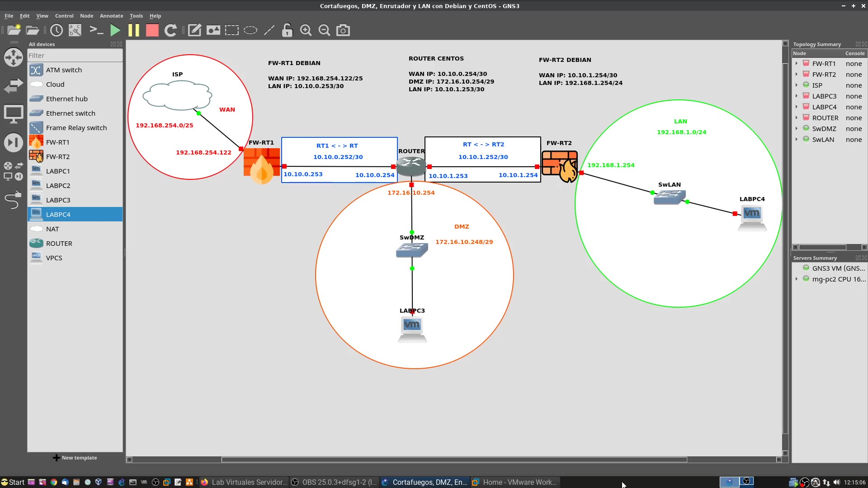868x488 pixels.
Task: Select the Add a note tool
Action: coord(194,30)
